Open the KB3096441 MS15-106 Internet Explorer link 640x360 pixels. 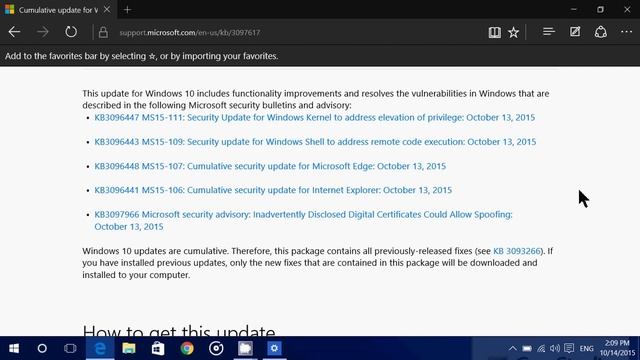click(x=273, y=190)
